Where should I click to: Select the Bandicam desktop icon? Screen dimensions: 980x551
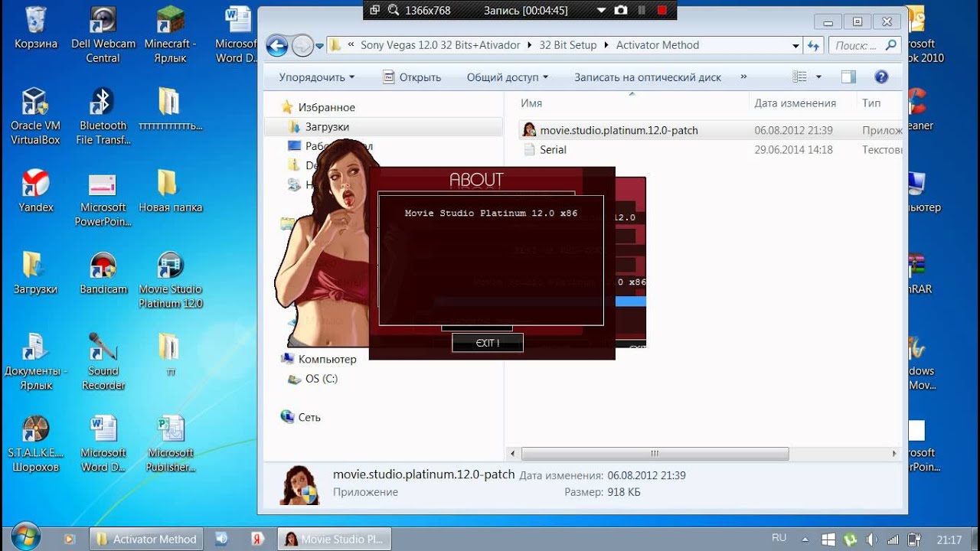(103, 273)
